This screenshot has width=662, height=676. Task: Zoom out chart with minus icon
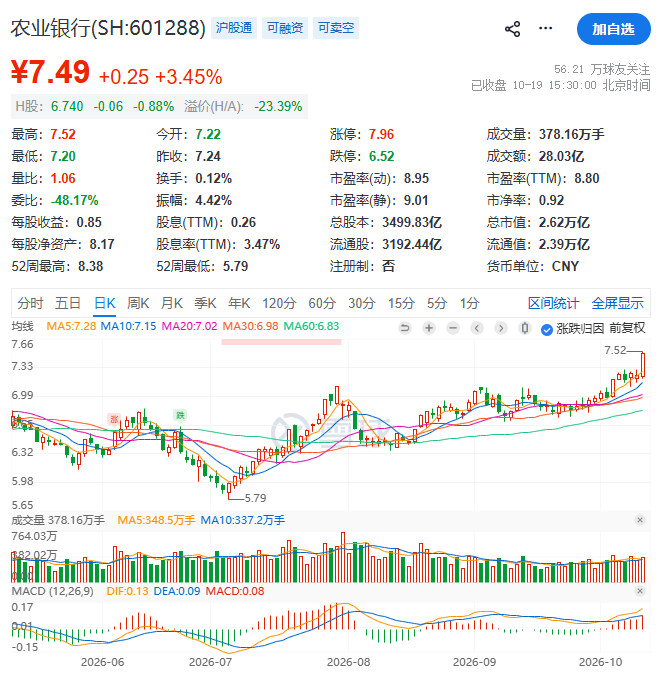pos(453,329)
